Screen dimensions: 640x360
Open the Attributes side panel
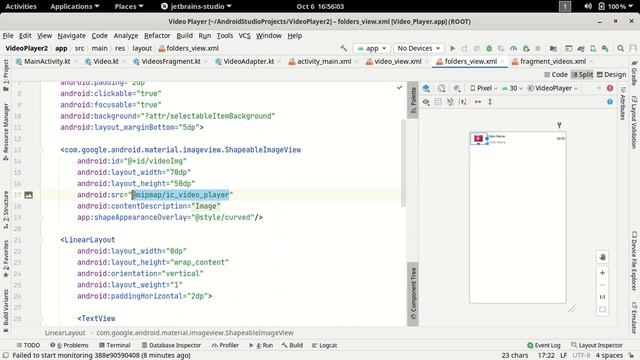pyautogui.click(x=623, y=103)
